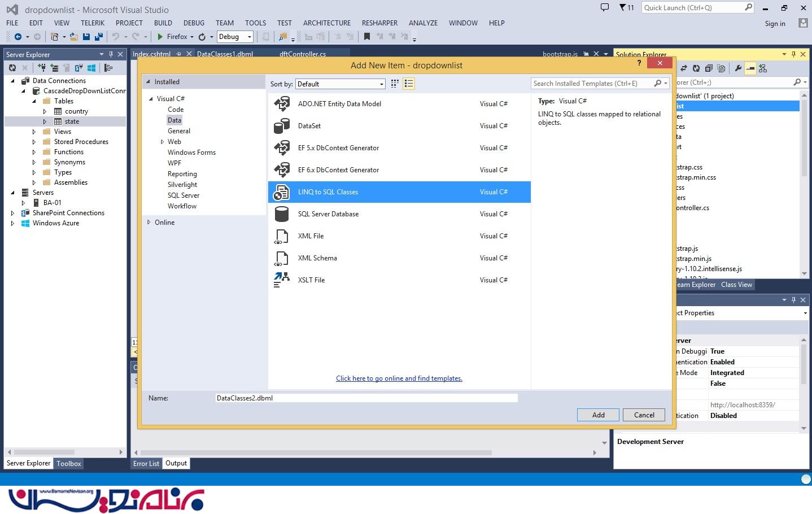Click the Save All toolbar icon

click(98, 37)
